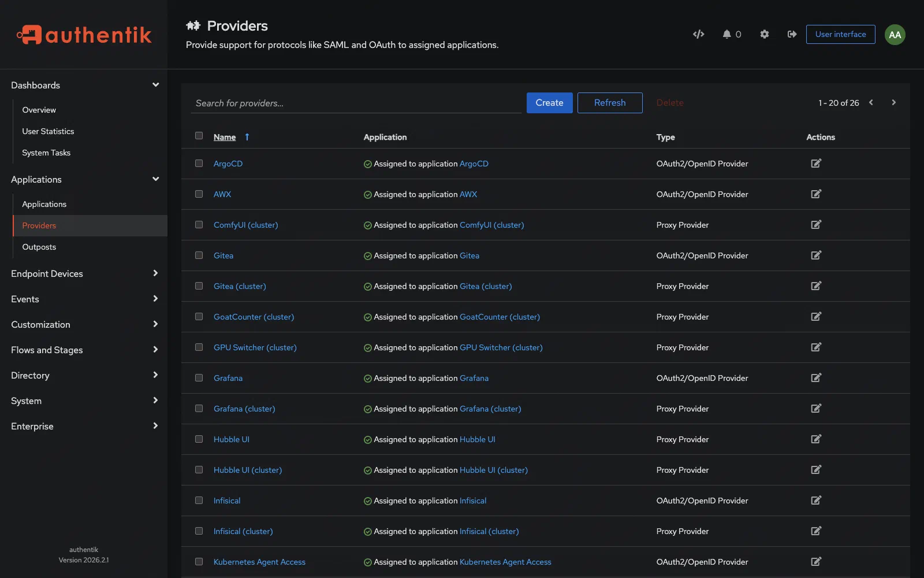This screenshot has width=924, height=578.
Task: Select Providers in the sidebar
Action: click(90, 225)
